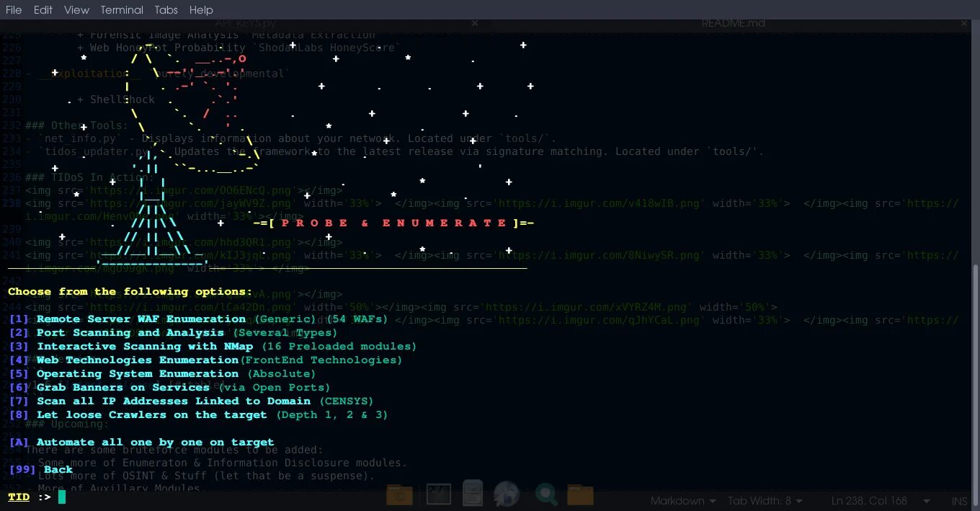Switch to the API_KEYS.py editor tab
The width and height of the screenshot is (980, 511).
[245, 23]
